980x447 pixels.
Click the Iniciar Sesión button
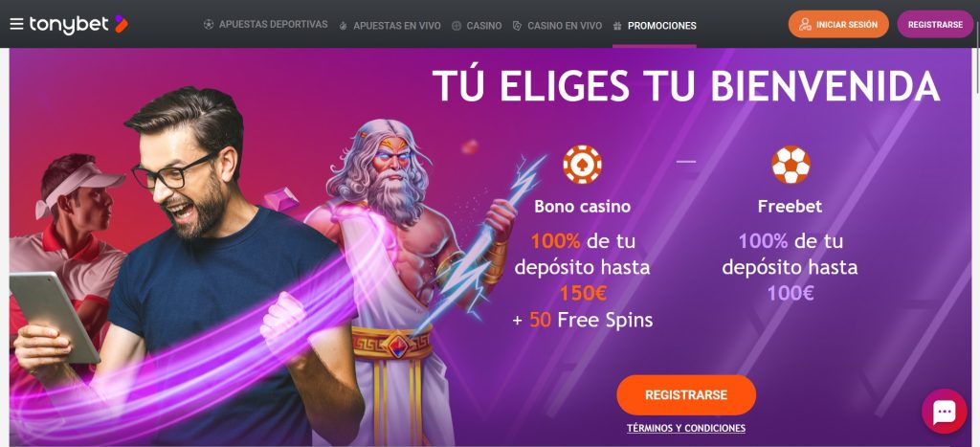[x=838, y=24]
